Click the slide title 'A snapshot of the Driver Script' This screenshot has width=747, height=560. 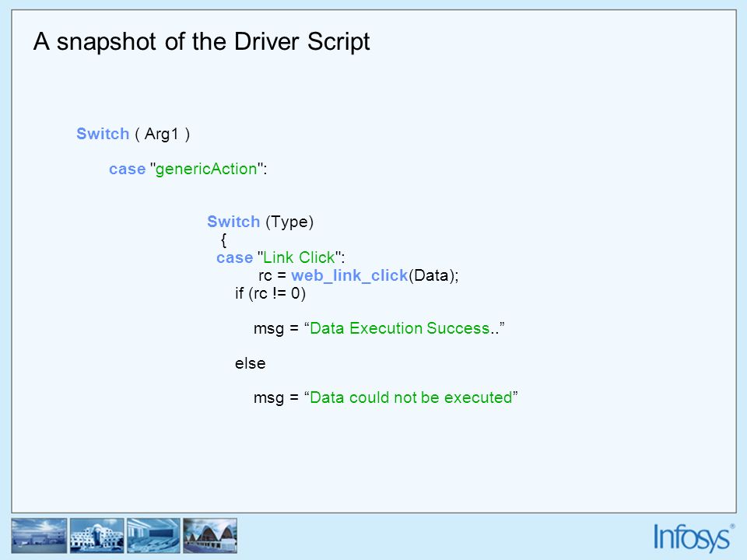coord(202,42)
